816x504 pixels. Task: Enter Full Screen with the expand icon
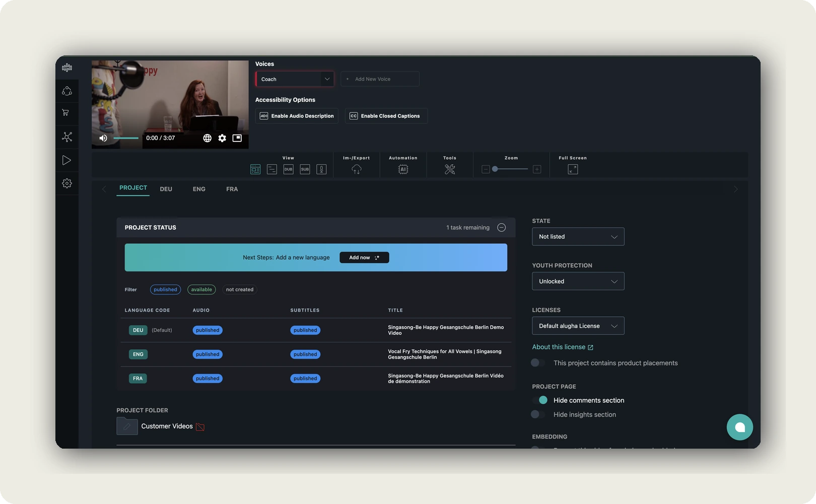(x=573, y=169)
